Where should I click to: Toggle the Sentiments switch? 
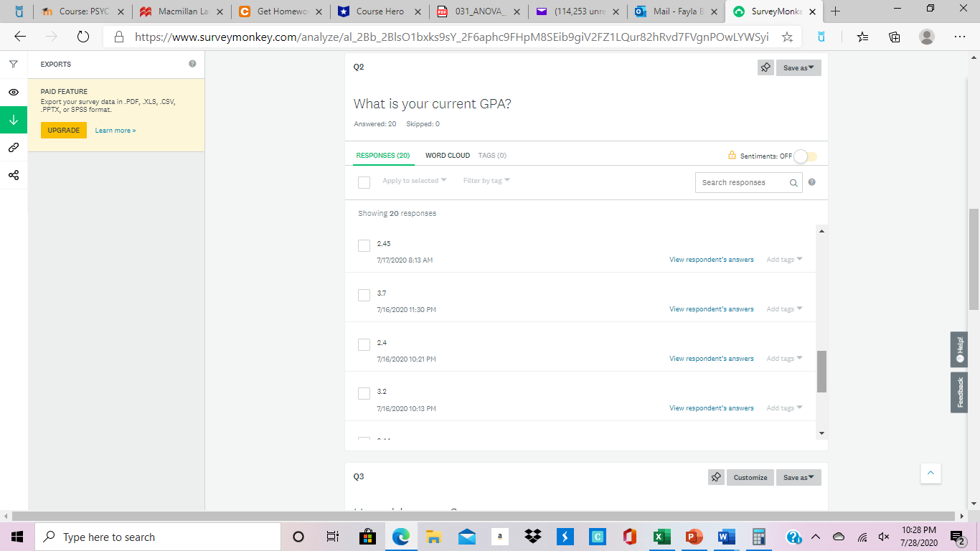coord(805,156)
